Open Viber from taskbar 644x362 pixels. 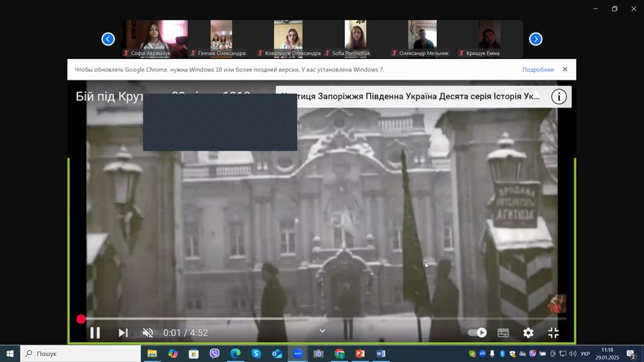tap(214, 354)
